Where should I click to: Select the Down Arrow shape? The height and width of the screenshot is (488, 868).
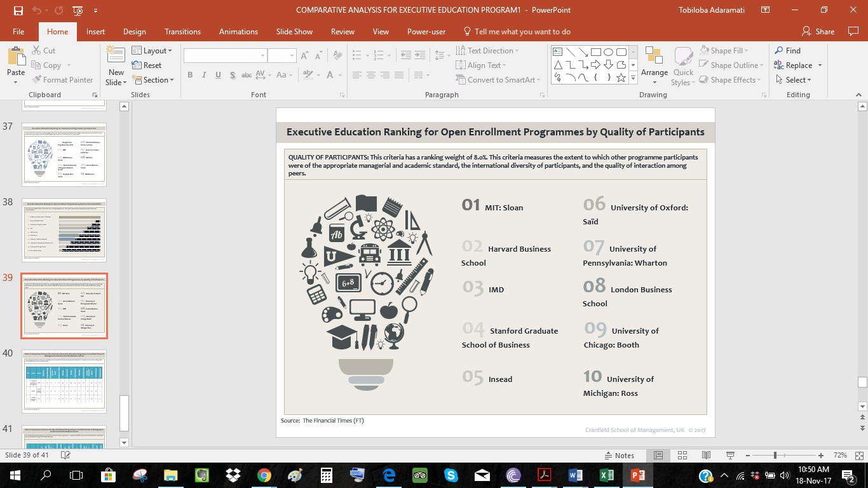click(608, 65)
